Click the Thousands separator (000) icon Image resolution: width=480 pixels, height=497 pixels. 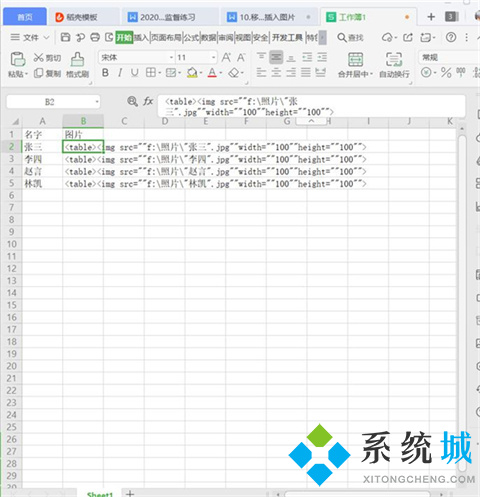point(461,72)
